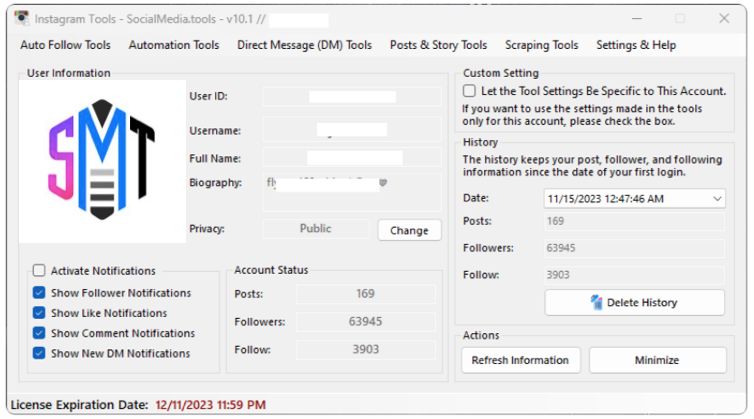Click the Username field
Image resolution: width=754 pixels, height=419 pixels.
tap(352, 130)
